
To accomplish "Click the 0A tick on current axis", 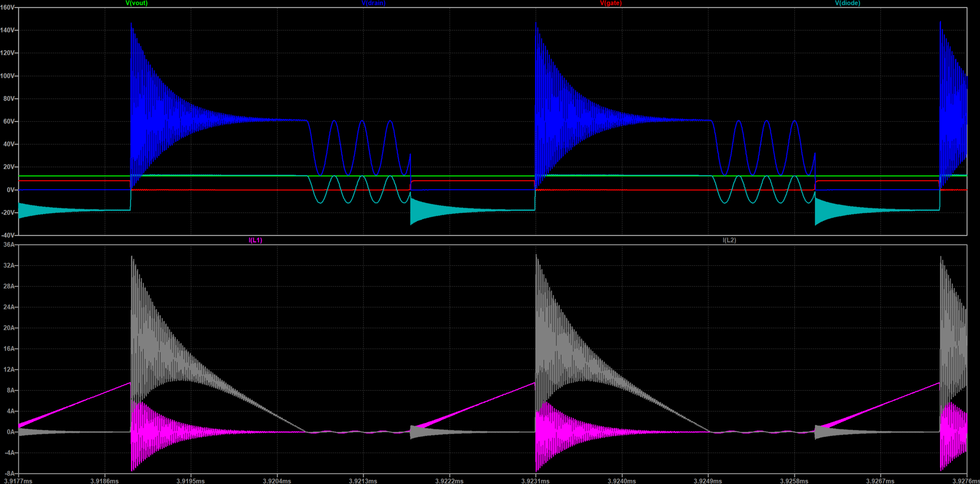I will pos(10,432).
